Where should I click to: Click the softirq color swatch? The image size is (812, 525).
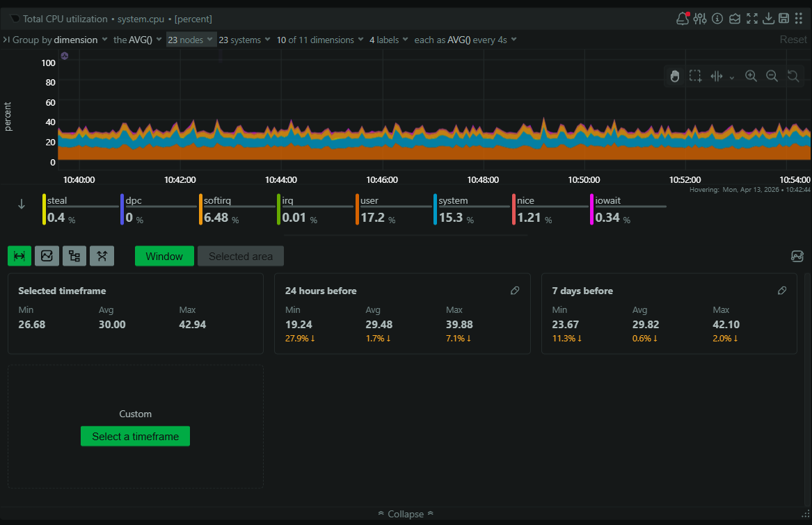tap(200, 209)
